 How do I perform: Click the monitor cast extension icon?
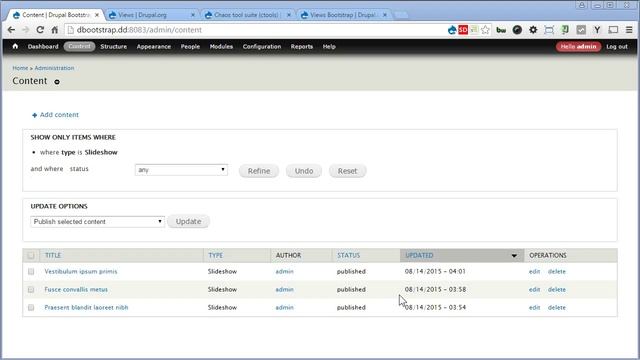click(x=613, y=30)
